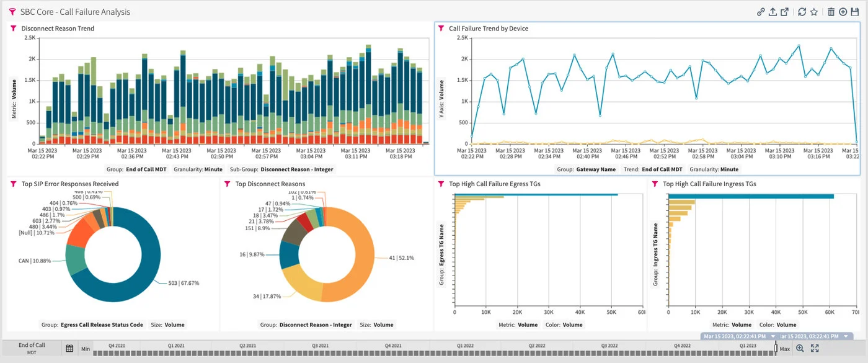
Task: Open the SBC Core dashboard filter icon
Action: (12, 12)
